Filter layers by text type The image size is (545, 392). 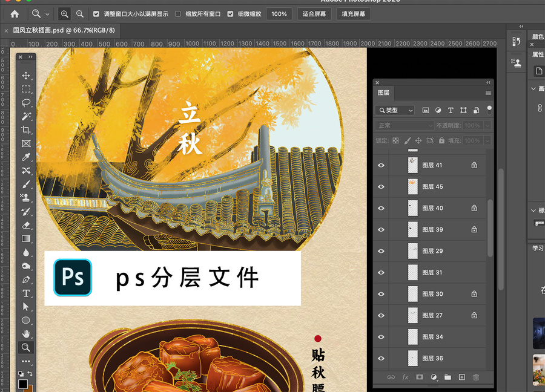tap(451, 111)
